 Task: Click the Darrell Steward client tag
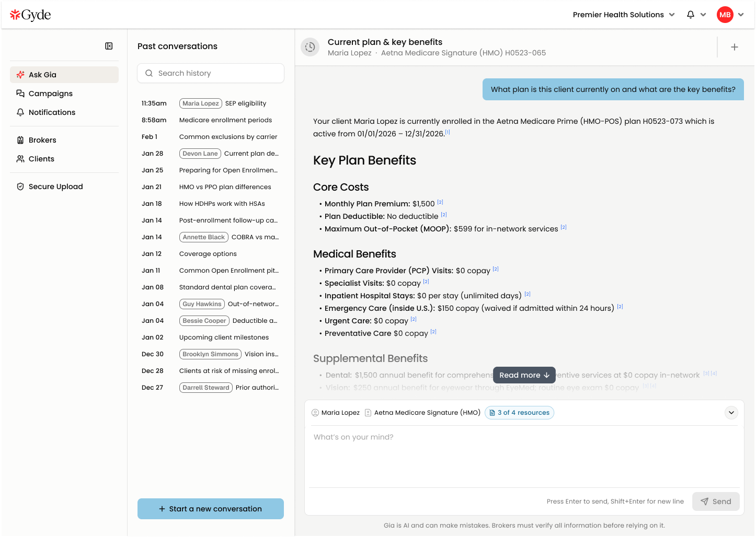coord(206,388)
